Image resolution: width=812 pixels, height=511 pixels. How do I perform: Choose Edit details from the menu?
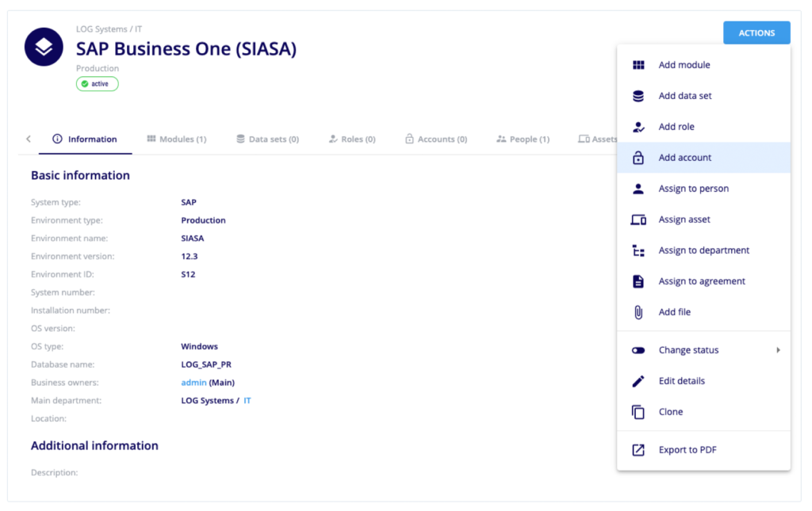tap(704, 381)
